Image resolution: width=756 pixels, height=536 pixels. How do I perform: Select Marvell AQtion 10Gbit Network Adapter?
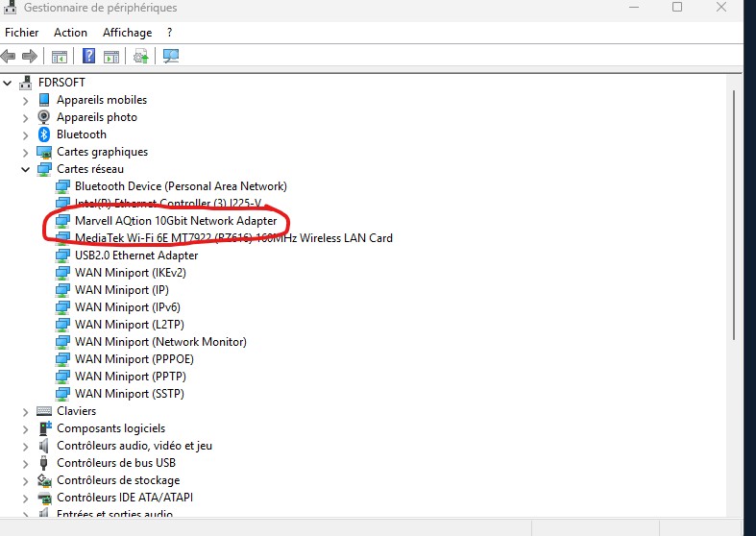point(176,221)
